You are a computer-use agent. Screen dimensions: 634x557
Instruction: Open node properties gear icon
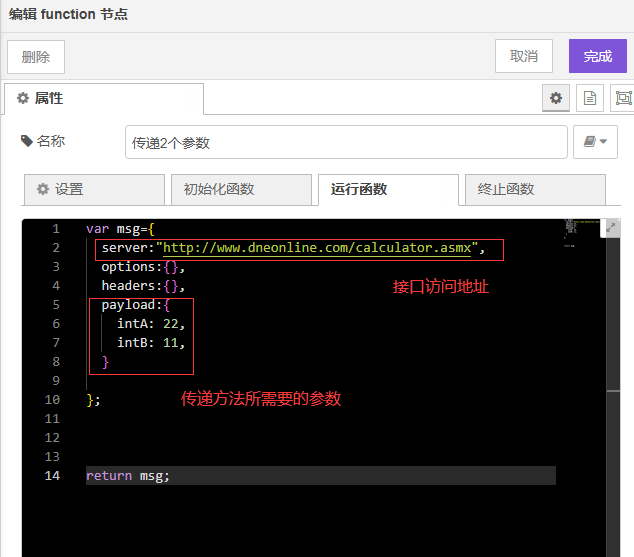(x=557, y=98)
